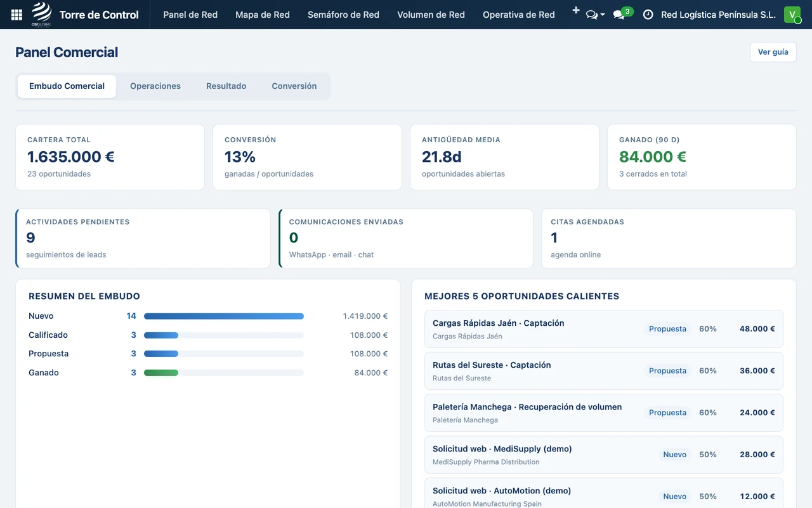Screen dimensions: 812x508
Task: Open the Torre de Control app title
Action: pyautogui.click(x=99, y=15)
